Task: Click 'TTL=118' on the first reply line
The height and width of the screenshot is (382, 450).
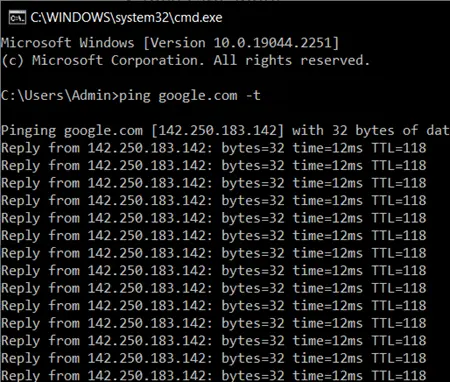Action: pyautogui.click(x=399, y=148)
